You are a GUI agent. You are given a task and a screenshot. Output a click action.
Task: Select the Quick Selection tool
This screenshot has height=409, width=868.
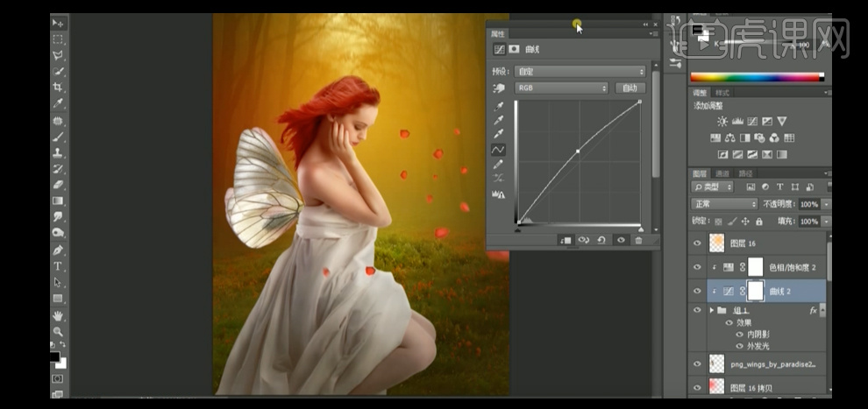58,71
